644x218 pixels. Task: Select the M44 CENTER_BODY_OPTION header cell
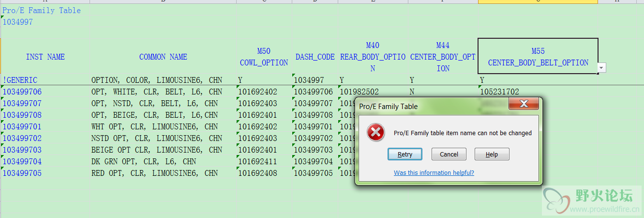tap(443, 57)
